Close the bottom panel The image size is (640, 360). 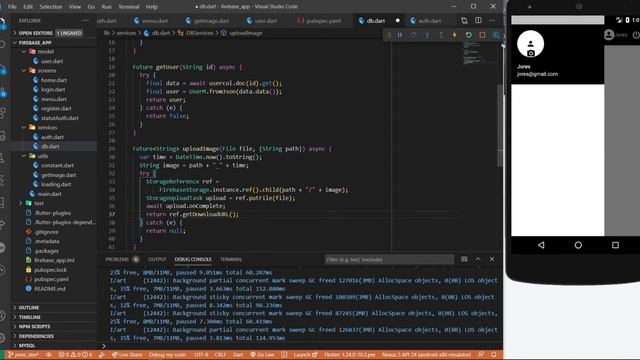pyautogui.click(x=492, y=259)
